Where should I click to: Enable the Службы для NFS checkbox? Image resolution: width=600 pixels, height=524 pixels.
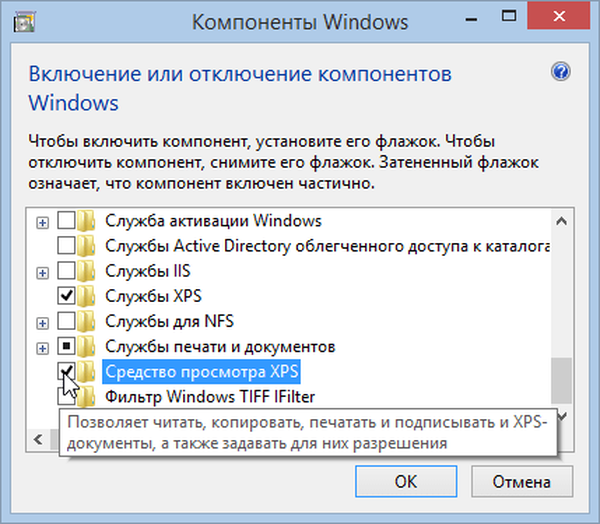click(x=67, y=321)
